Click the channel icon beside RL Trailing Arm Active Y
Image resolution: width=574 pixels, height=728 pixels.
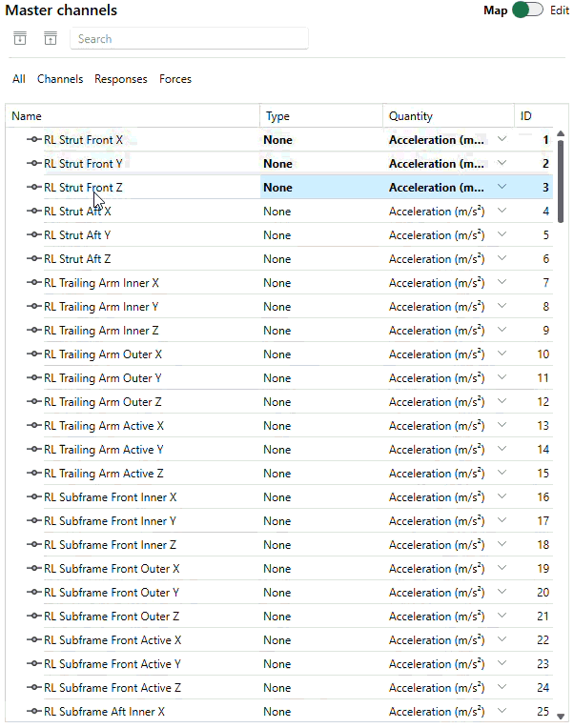(x=33, y=450)
